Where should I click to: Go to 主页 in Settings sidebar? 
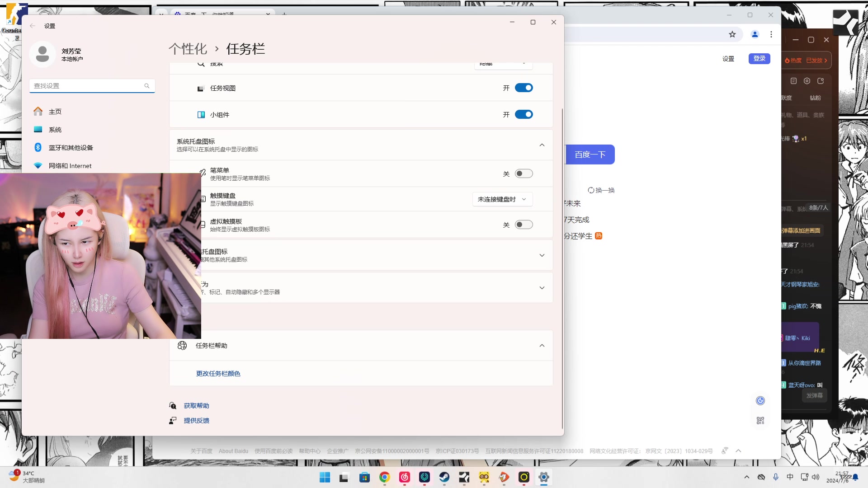[92, 112]
